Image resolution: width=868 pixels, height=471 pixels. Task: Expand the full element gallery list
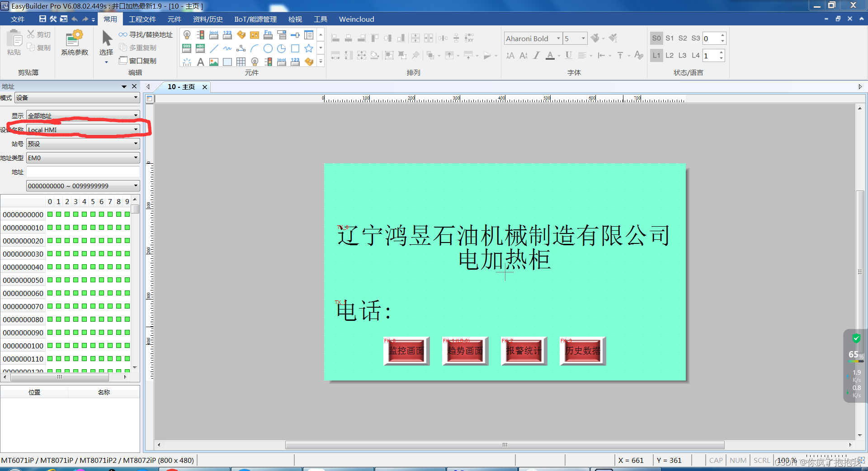[321, 61]
